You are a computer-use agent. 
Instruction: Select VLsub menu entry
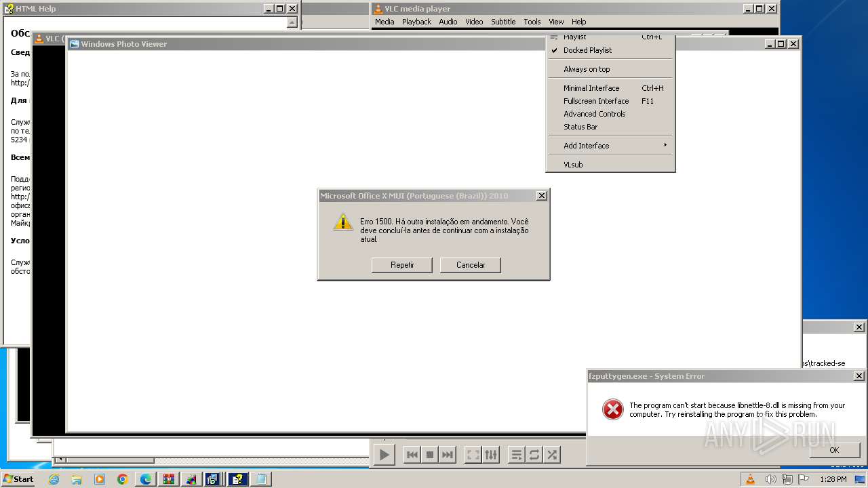(610, 165)
